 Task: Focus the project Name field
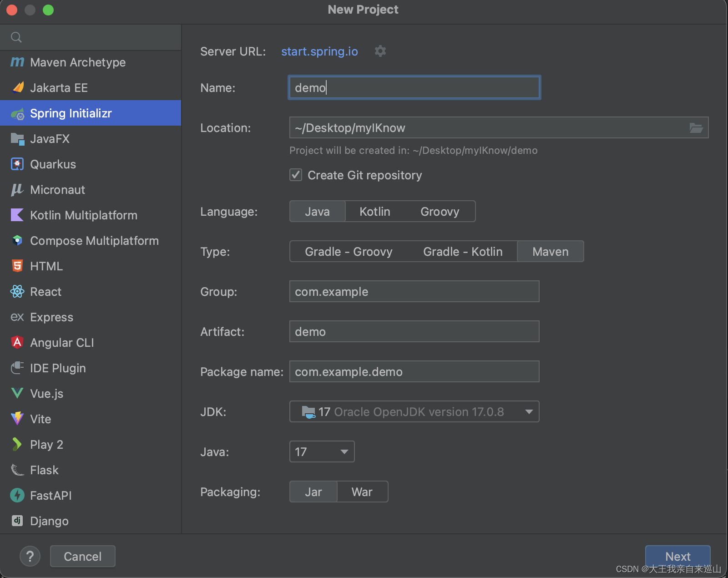[x=414, y=87]
